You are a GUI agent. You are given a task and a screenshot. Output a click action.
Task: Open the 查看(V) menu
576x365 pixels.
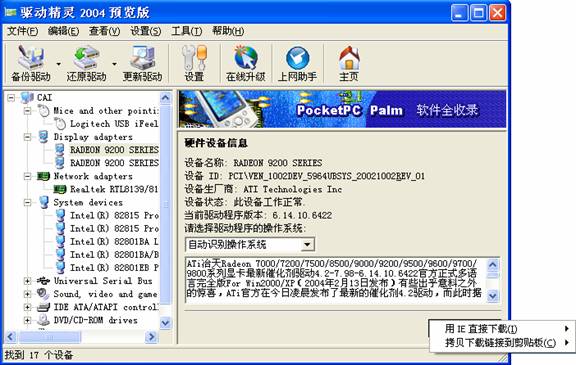click(104, 31)
